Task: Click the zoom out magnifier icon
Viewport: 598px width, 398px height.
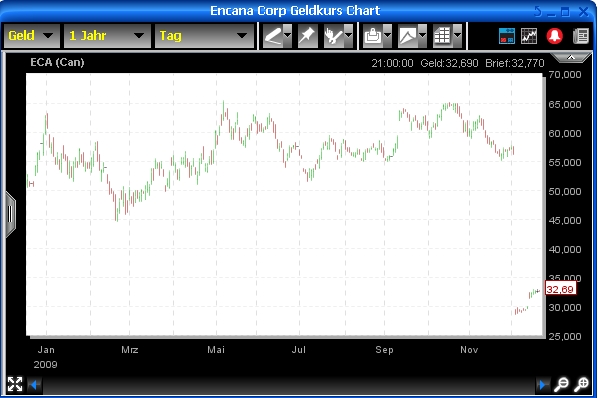Action: (561, 384)
